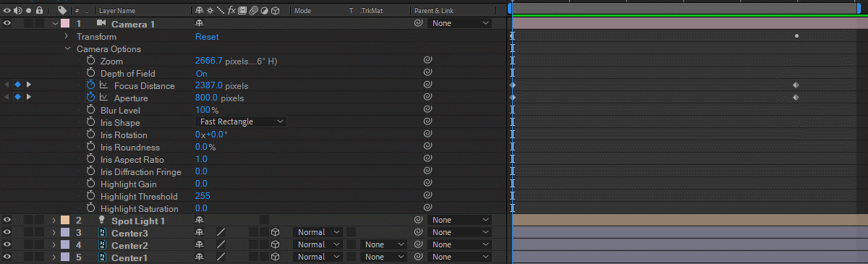Click the Depth of Field On value
Viewport: 868px width, 264px height.
(201, 74)
